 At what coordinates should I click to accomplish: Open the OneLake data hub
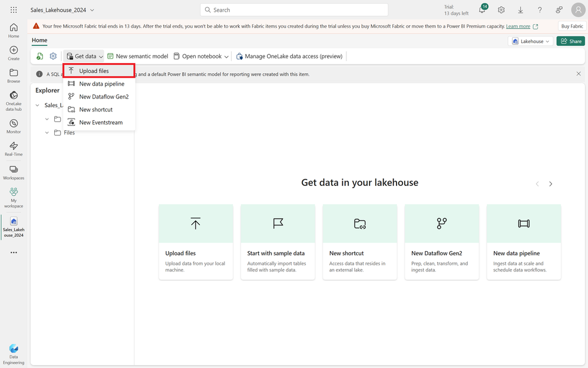(14, 101)
